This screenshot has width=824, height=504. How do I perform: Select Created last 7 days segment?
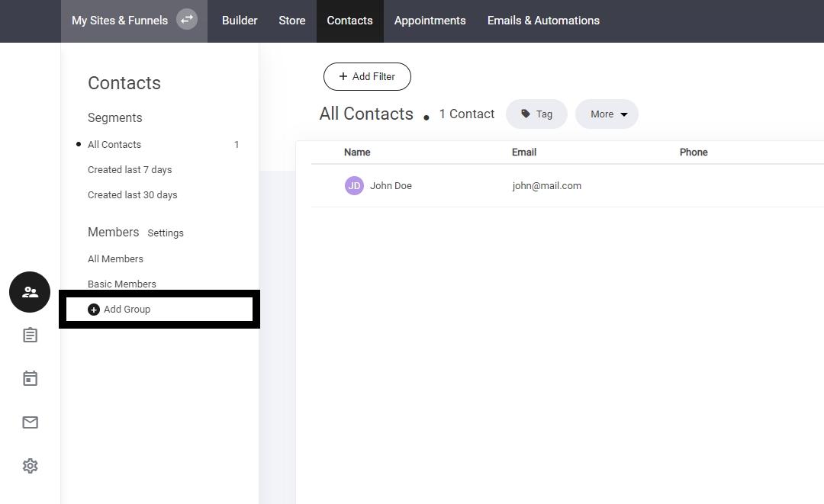(x=130, y=170)
